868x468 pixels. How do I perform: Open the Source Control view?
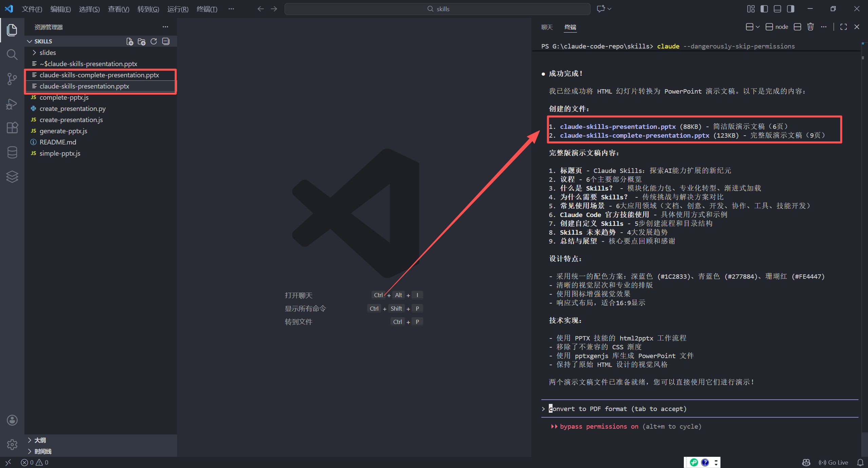12,79
